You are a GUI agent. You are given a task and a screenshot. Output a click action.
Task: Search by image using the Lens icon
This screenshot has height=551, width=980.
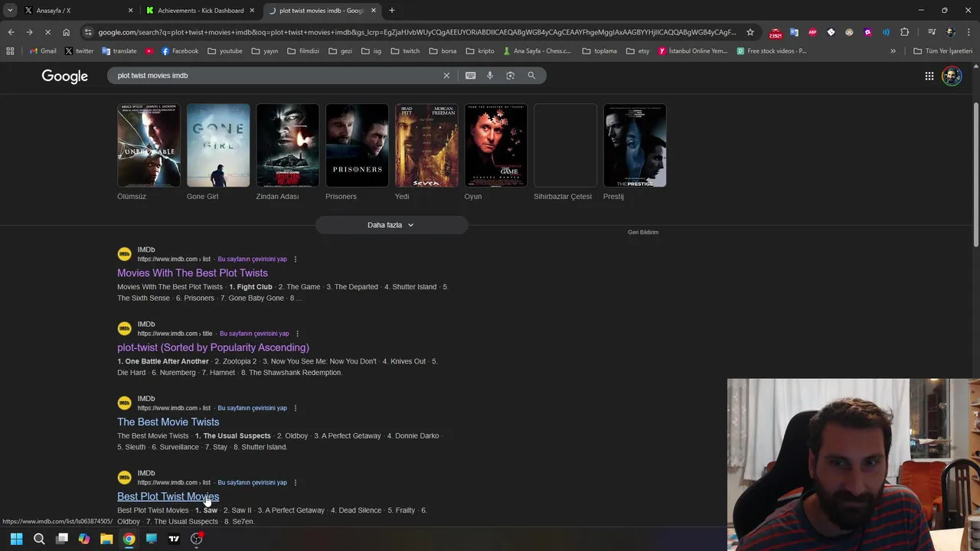[510, 76]
